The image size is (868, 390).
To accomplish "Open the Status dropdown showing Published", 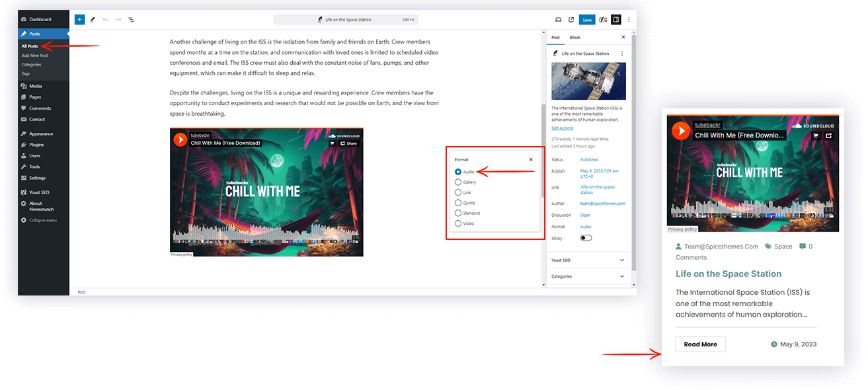I will coord(589,160).
